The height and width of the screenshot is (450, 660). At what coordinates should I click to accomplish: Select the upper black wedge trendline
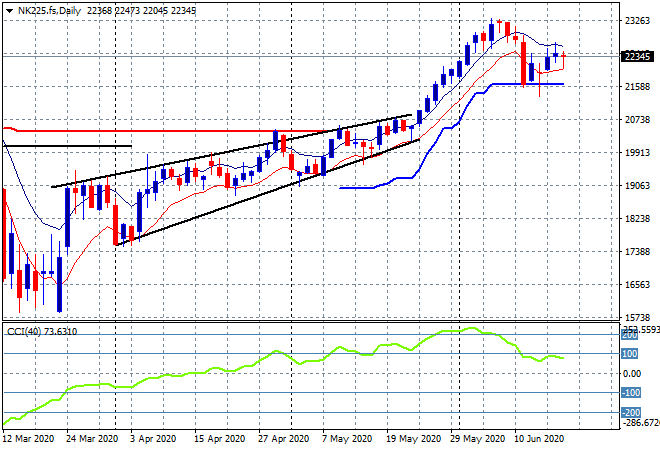232,150
